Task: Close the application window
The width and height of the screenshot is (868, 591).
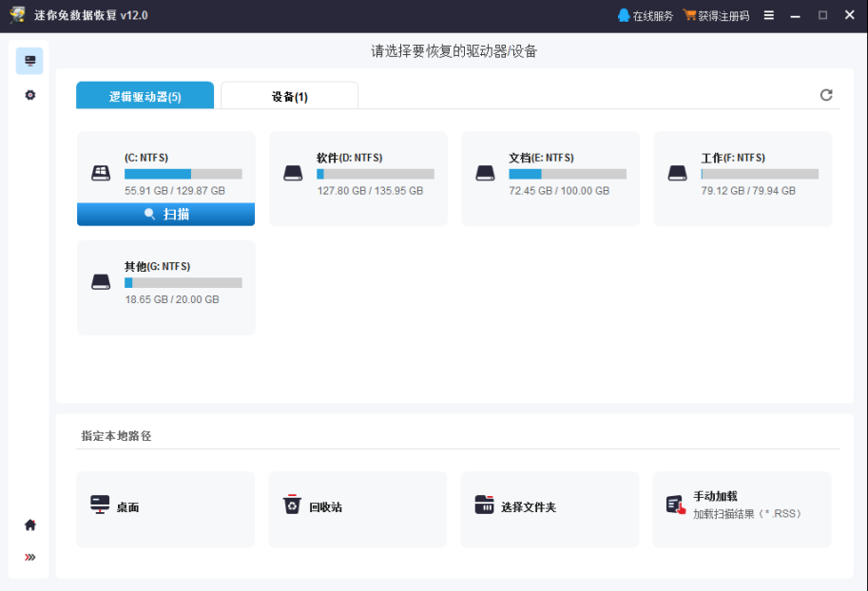Action: coord(850,15)
